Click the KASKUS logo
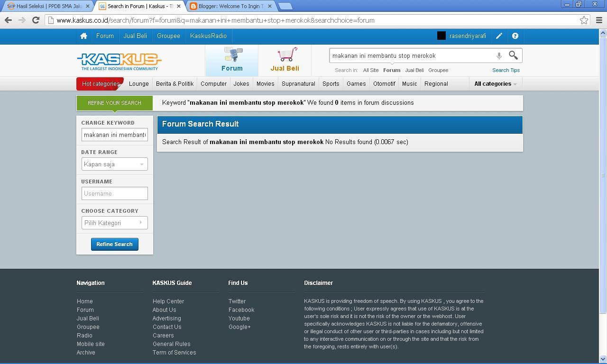607x364 pixels. [119, 61]
